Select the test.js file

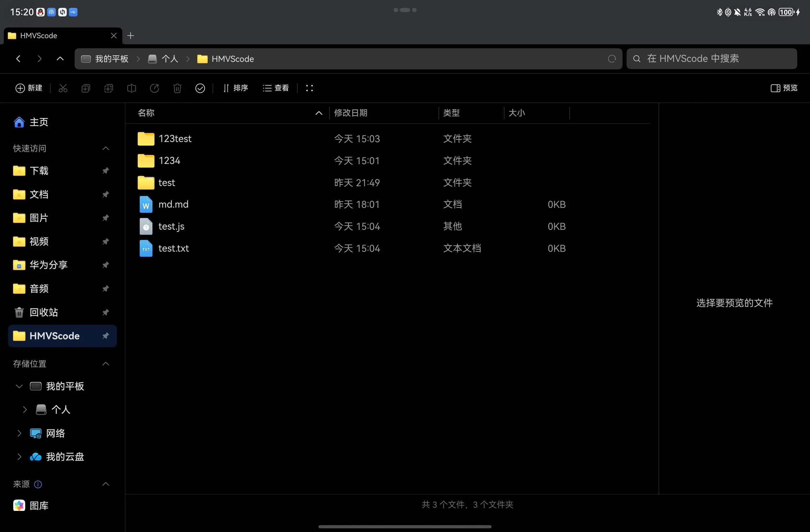click(171, 226)
